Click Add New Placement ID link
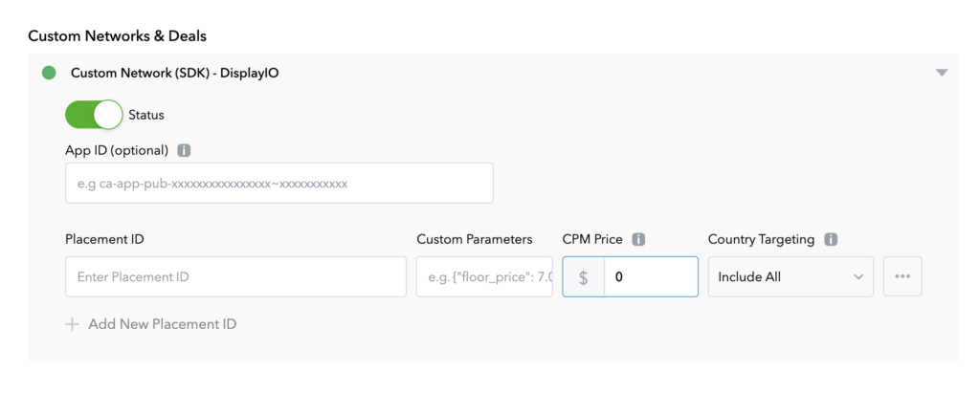This screenshot has width=980, height=394. click(163, 325)
